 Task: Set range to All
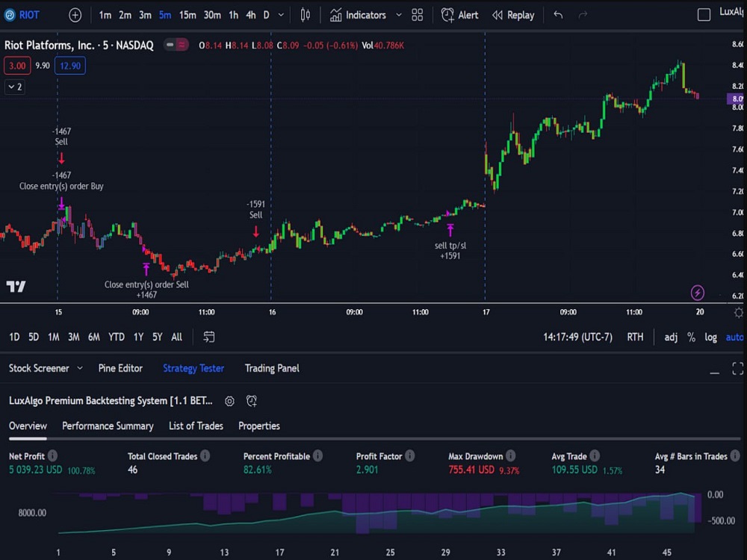(x=177, y=337)
